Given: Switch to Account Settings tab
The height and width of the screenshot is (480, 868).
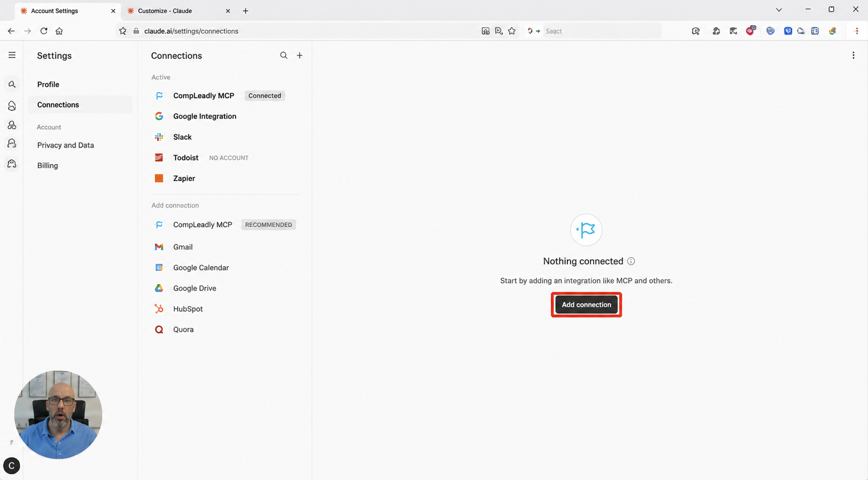Looking at the screenshot, I should tap(67, 11).
